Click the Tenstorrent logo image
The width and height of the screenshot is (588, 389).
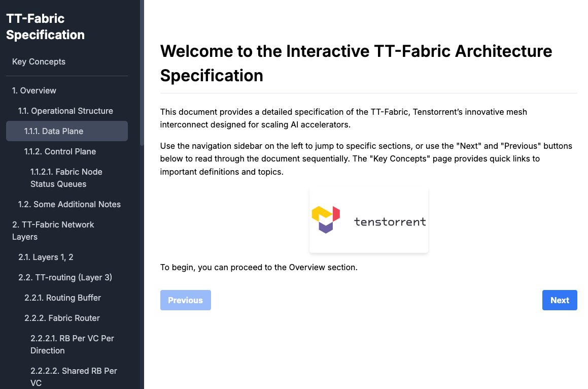point(369,221)
